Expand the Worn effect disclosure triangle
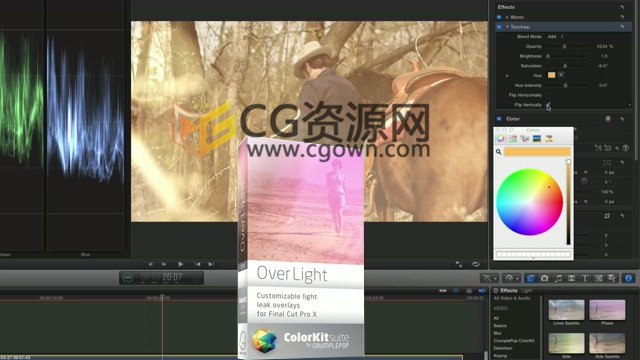Image resolution: width=640 pixels, height=360 pixels. pos(507,17)
